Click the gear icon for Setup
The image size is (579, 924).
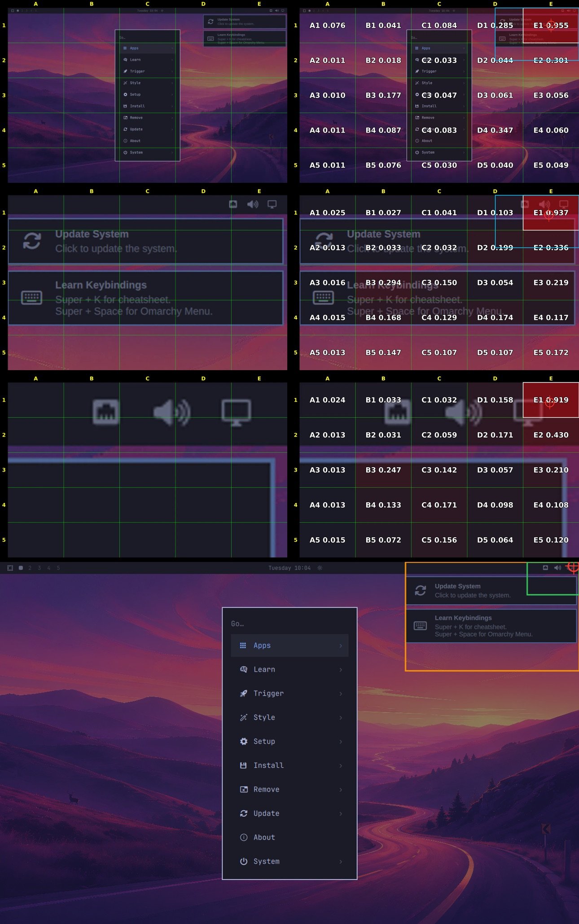[244, 741]
